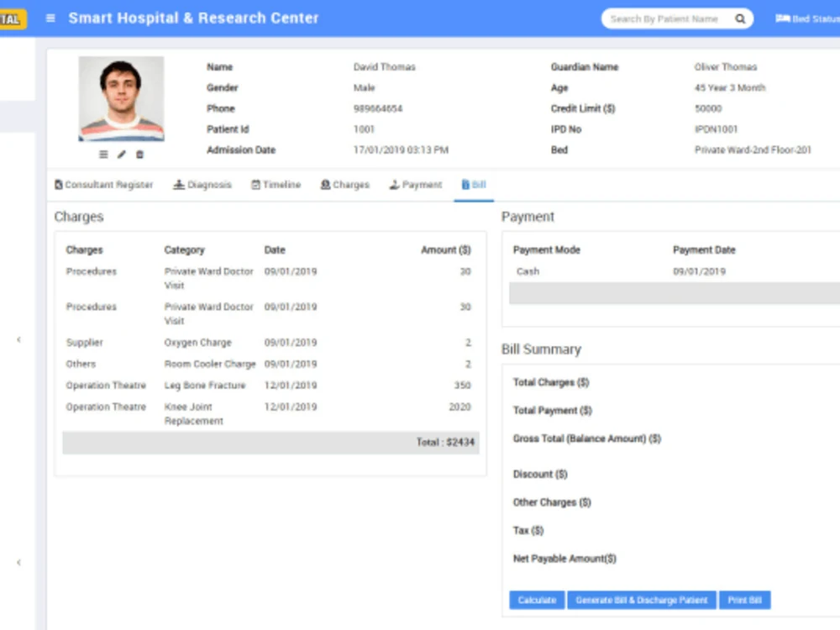The image size is (840, 630).
Task: Open the Bill tab
Action: point(474,184)
